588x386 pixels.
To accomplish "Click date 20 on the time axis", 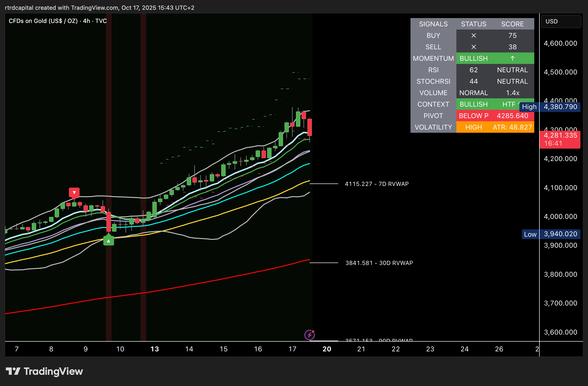I will point(327,349).
